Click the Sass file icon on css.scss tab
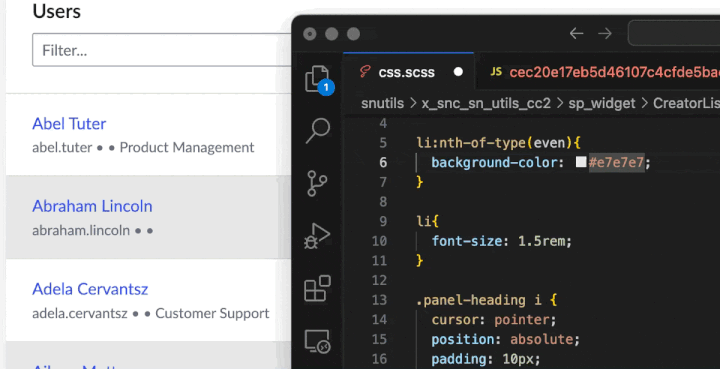 [x=365, y=72]
